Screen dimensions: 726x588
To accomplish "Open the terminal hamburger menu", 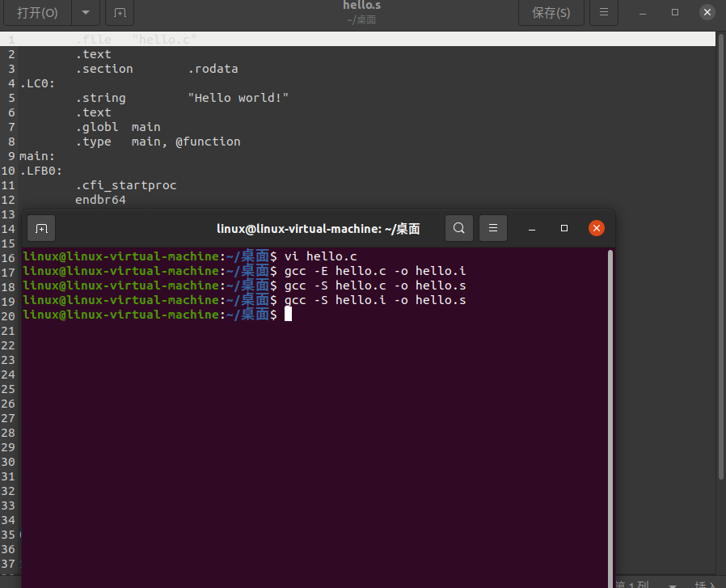I will tap(493, 228).
